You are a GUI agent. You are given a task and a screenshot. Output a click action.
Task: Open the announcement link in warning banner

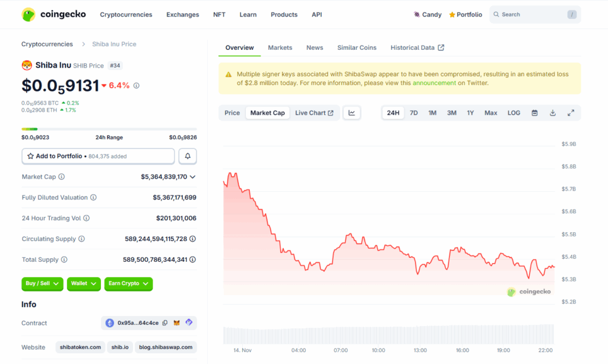click(x=434, y=83)
